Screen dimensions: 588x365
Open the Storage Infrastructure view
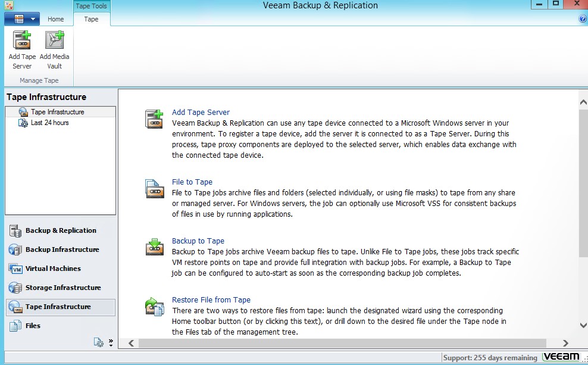point(60,288)
